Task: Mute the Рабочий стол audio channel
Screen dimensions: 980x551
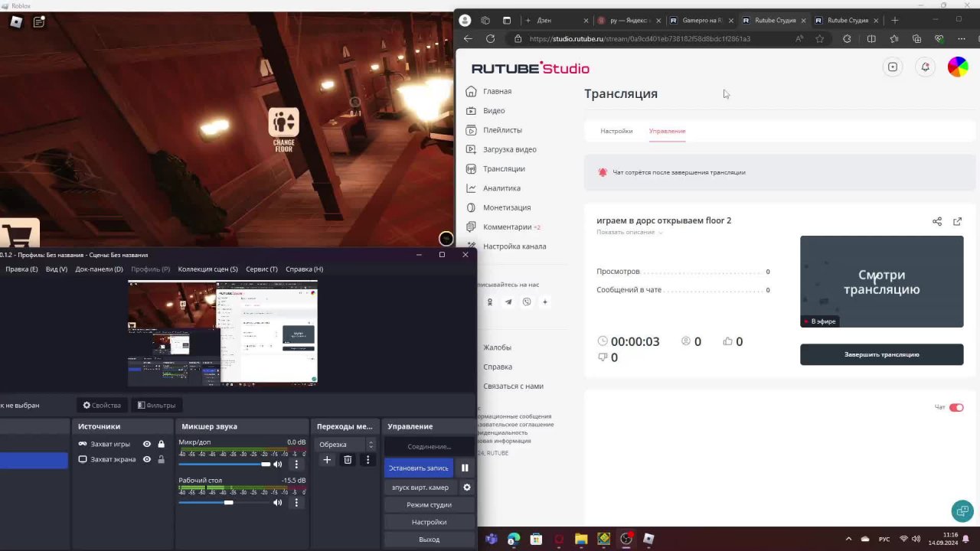Action: pos(278,503)
